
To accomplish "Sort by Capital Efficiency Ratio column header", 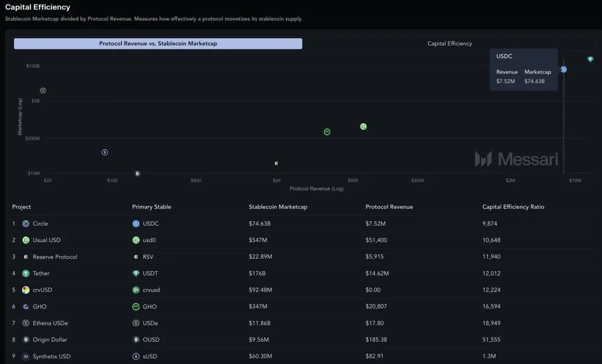I will 513,207.
